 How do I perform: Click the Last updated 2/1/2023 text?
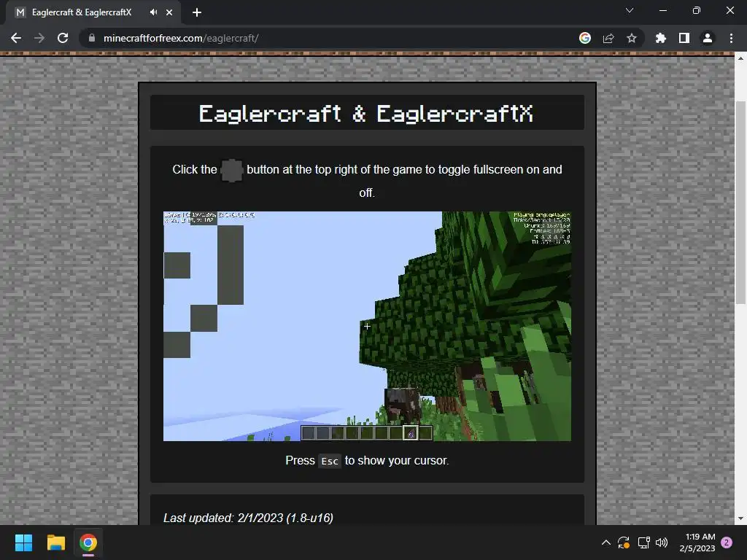click(x=248, y=518)
